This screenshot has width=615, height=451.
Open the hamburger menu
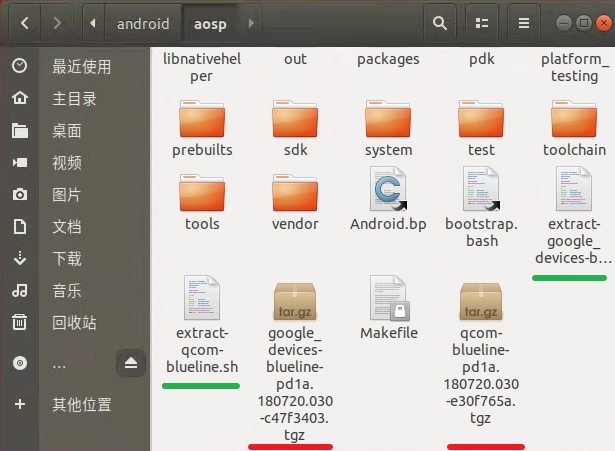(523, 21)
